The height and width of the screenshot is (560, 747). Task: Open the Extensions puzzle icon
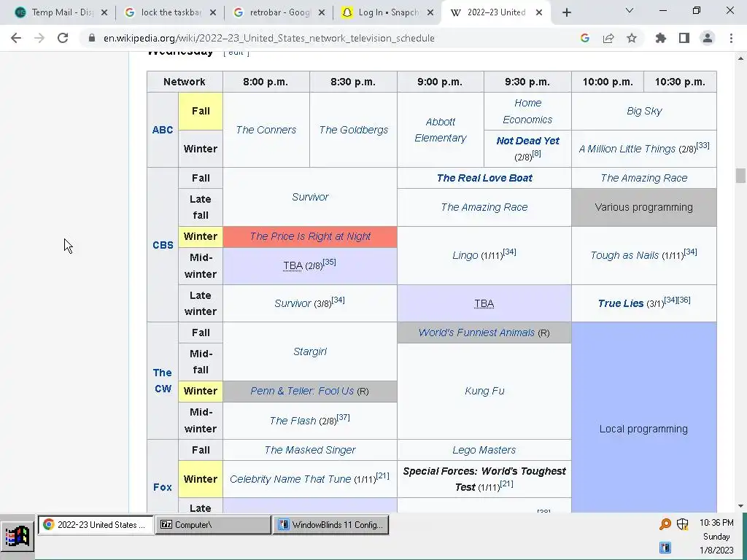pyautogui.click(x=661, y=38)
